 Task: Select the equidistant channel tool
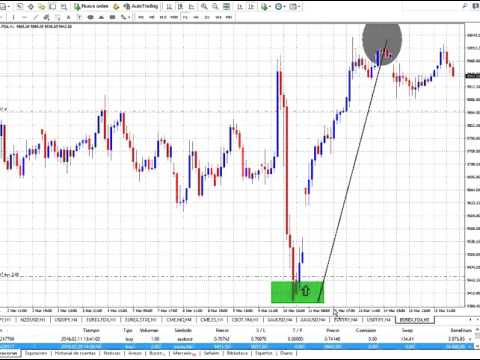[x=47, y=17]
